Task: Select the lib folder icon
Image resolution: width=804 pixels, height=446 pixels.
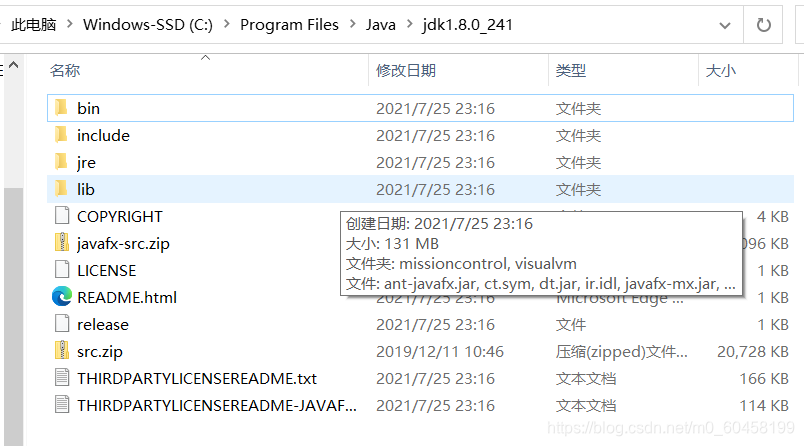Action: [x=61, y=189]
